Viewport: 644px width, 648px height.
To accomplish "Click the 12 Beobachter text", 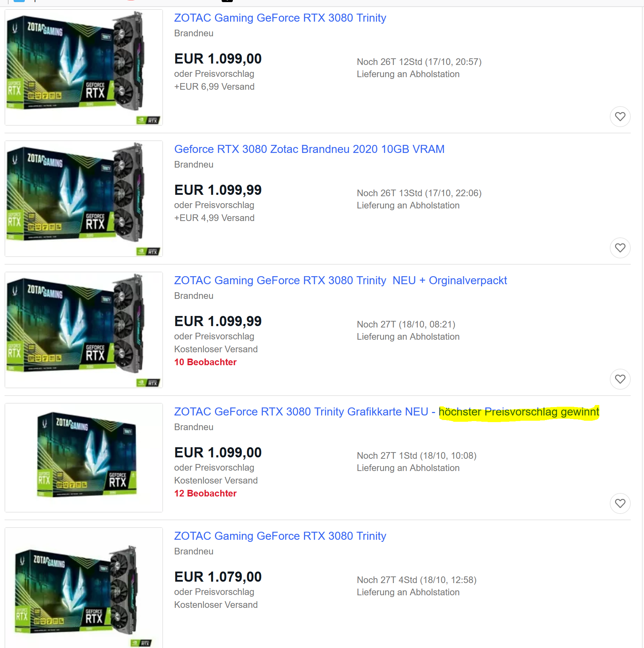I will pos(205,493).
